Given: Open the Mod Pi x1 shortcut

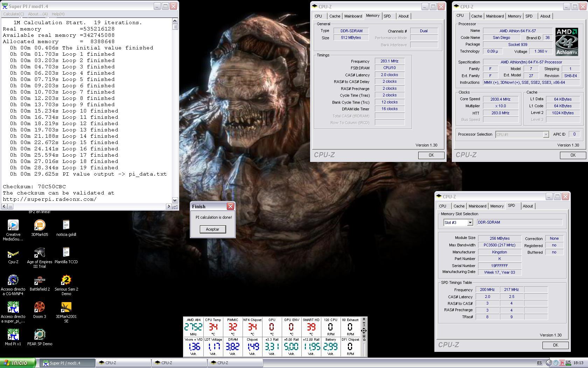Looking at the screenshot, I should (x=13, y=335).
